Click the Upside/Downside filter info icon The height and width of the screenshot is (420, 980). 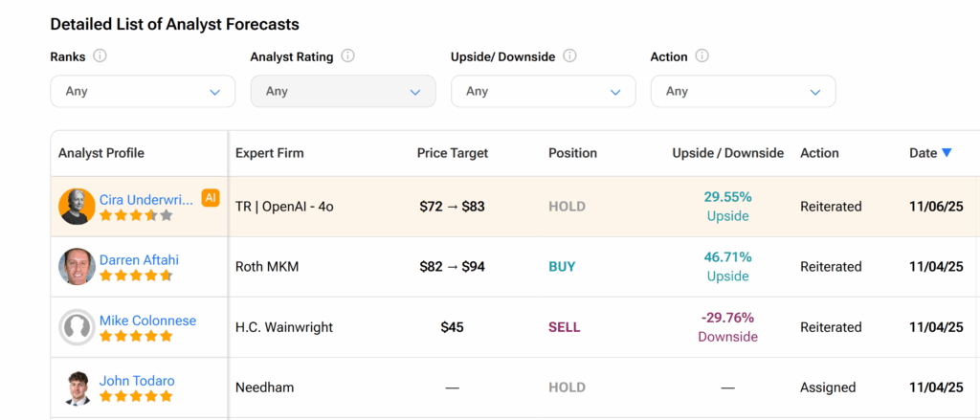pyautogui.click(x=569, y=56)
